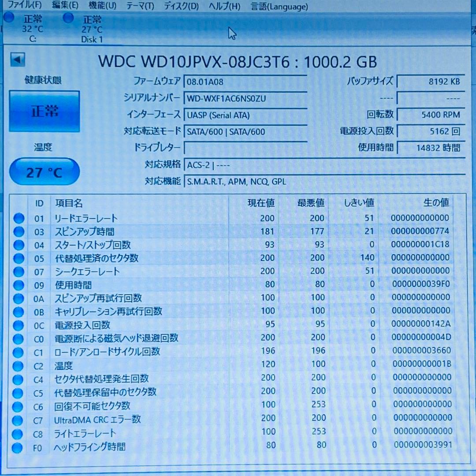Select the ロード/アンロードサイクル回数 attribute name

(x=107, y=352)
